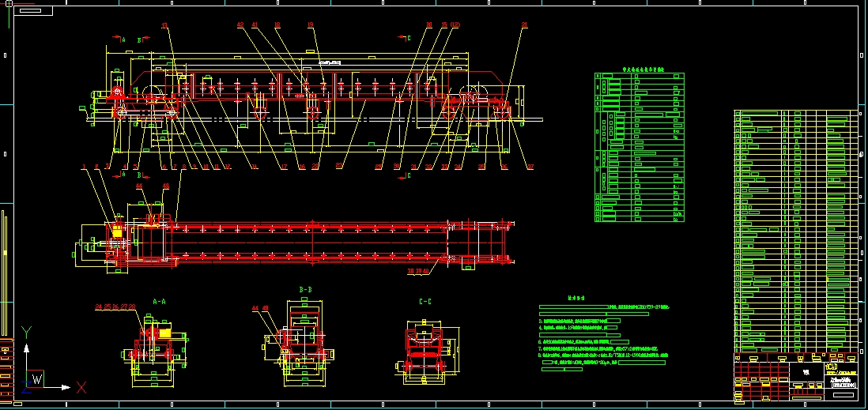Pick part balloon number 21
Viewport: 868px width, 410px height.
(524, 25)
